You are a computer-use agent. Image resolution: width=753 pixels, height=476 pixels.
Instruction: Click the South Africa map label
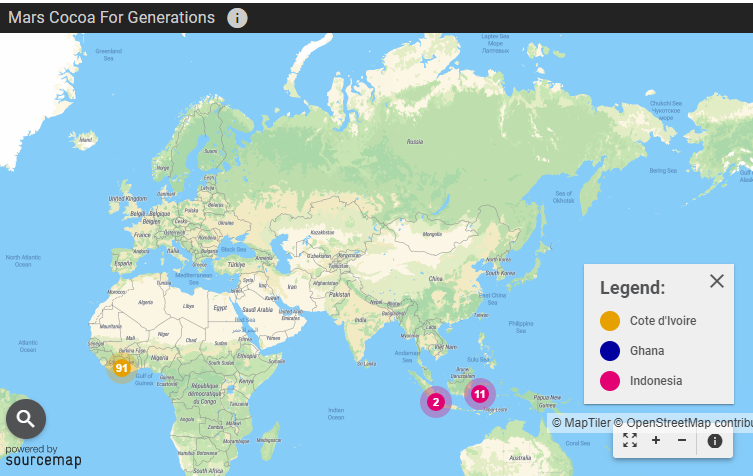208,471
